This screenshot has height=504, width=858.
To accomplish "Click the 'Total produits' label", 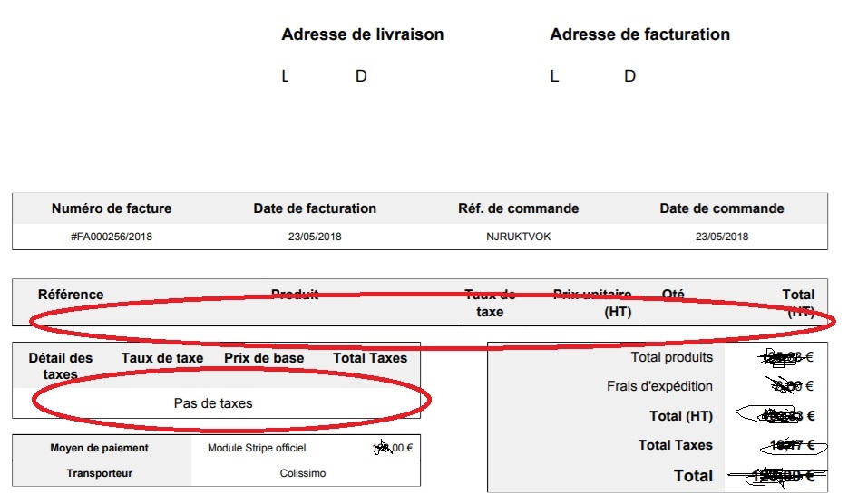I will [x=672, y=357].
